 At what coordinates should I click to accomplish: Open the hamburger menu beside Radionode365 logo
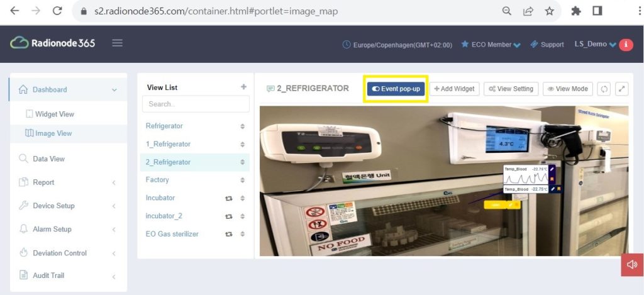[x=118, y=43]
